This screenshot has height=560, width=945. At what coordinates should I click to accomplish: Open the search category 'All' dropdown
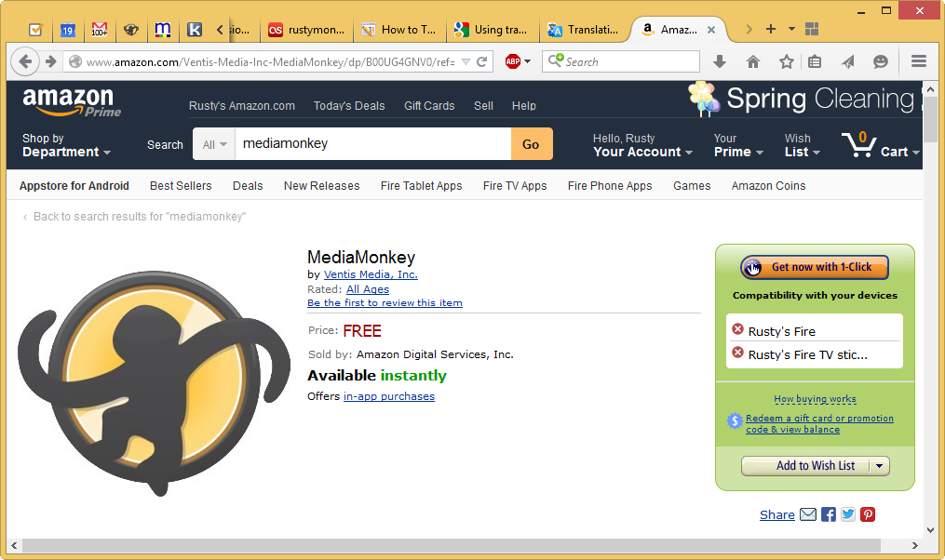[214, 144]
